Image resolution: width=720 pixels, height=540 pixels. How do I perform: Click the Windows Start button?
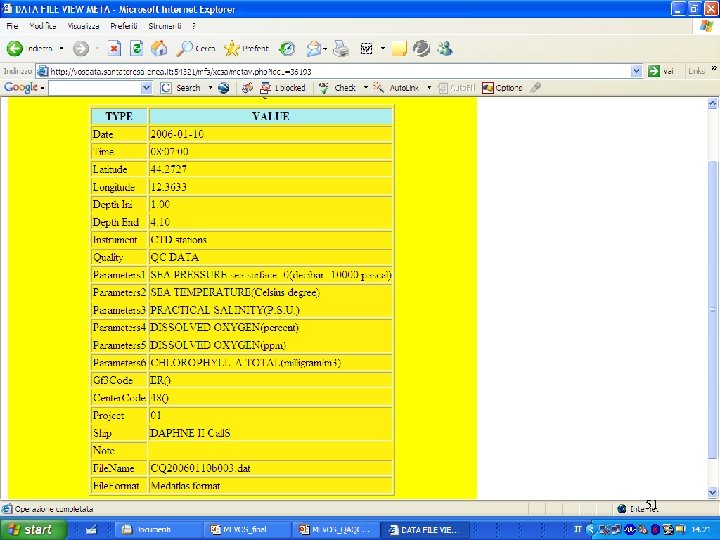pos(32,529)
